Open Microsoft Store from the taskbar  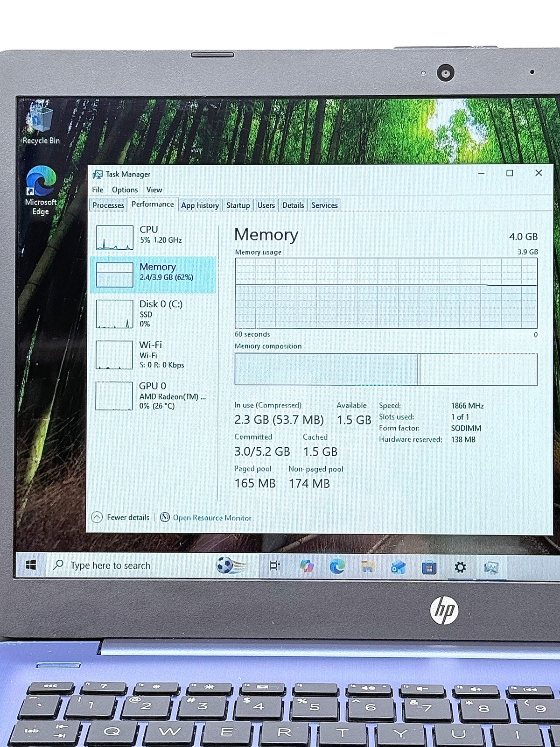429,567
